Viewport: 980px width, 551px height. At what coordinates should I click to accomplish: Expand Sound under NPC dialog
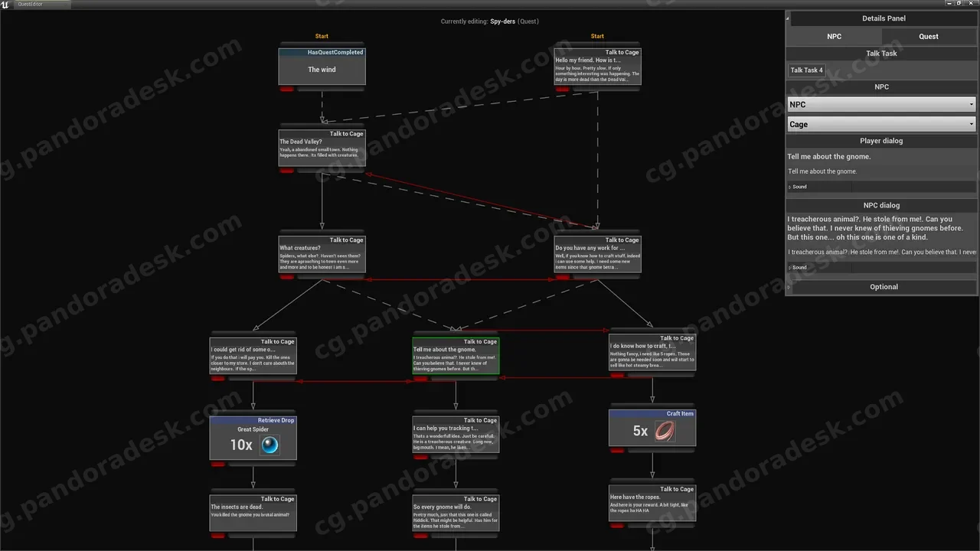tap(789, 268)
